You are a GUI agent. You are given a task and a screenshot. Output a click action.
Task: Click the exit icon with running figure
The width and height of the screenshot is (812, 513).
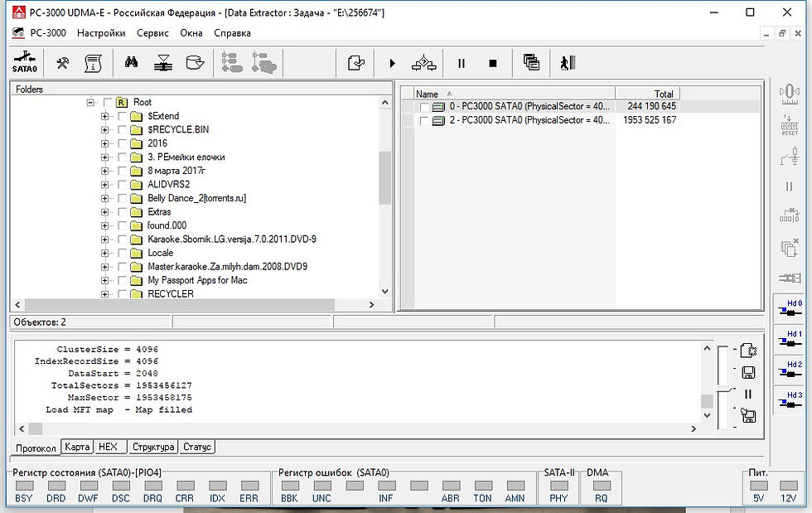click(568, 63)
